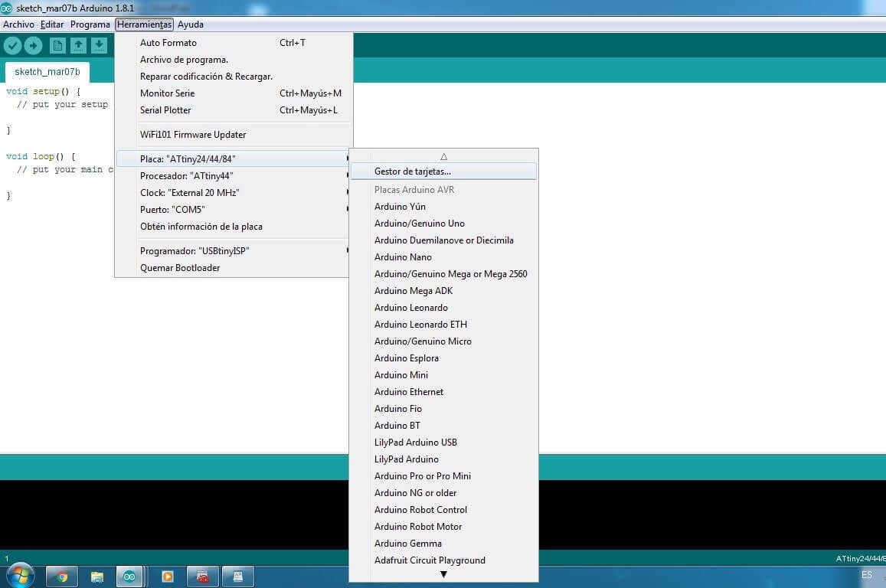Expand the Clock External 20 MHz submenu
Image resolution: width=886 pixels, height=588 pixels.
pyautogui.click(x=234, y=193)
